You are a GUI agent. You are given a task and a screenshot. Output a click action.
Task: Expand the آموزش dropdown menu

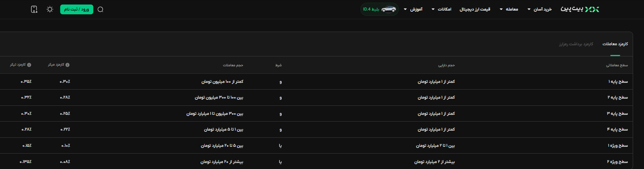tap(413, 9)
